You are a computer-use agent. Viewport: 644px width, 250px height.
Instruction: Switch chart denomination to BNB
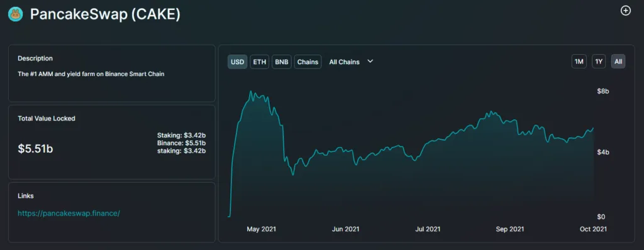pos(281,62)
